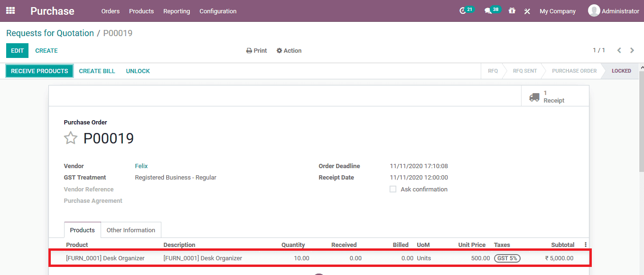Click the EDIT button
This screenshot has height=275, width=644.
click(17, 51)
